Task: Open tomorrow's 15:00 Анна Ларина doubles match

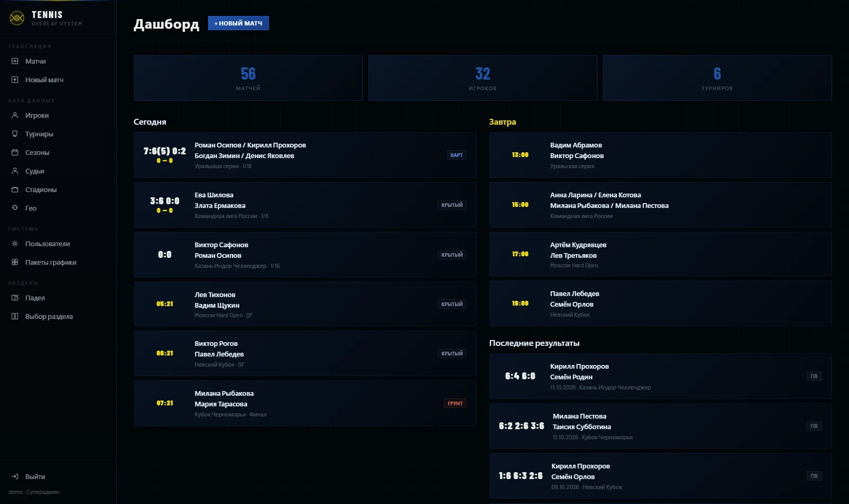Action: click(x=661, y=205)
